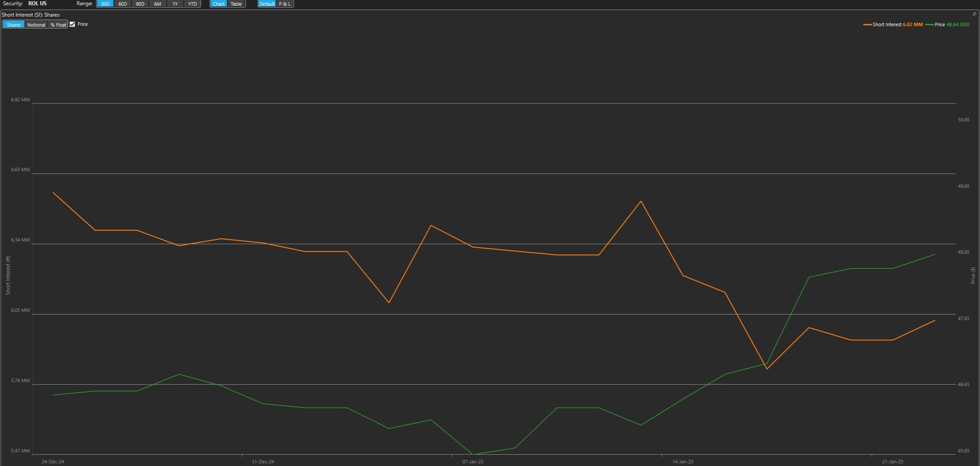Click the 50.65 price axis label
This screenshot has height=466, width=980.
(x=963, y=120)
